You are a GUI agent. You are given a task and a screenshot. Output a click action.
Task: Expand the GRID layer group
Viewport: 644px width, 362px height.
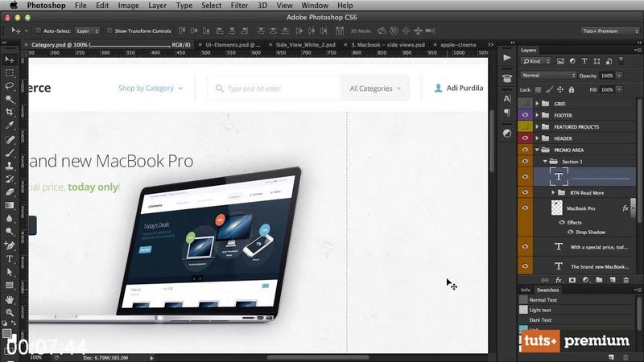point(537,104)
